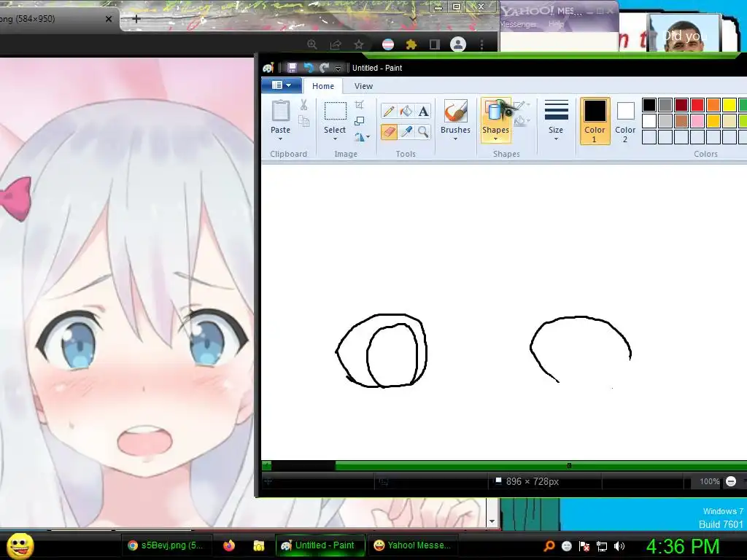Screen dimensions: 747x560
Task: Switch to s5Bevj.png Chrome taskbar button
Action: (165, 545)
